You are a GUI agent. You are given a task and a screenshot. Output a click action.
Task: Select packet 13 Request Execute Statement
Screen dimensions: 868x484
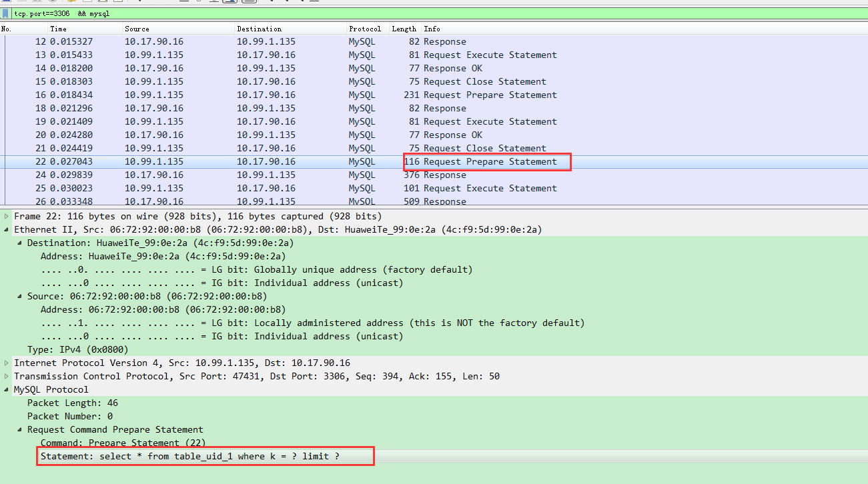tap(434, 55)
